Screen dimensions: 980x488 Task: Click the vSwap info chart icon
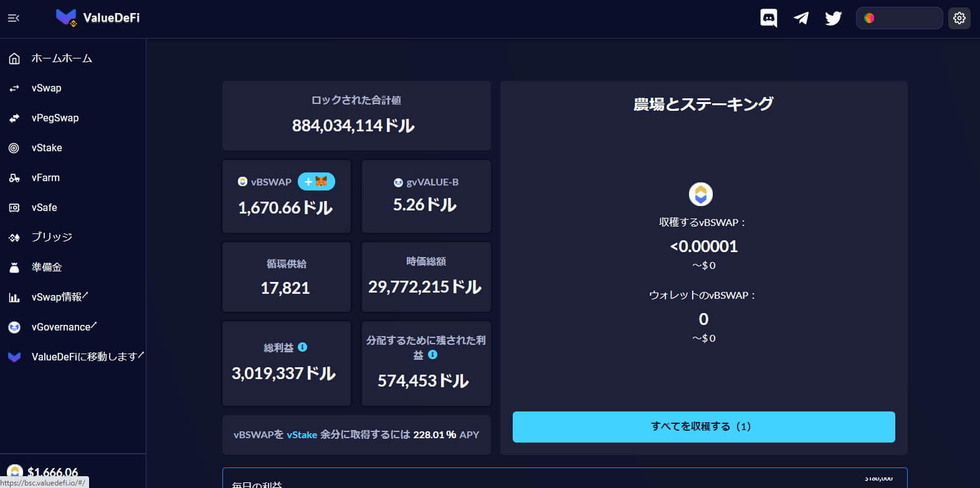[x=14, y=298]
